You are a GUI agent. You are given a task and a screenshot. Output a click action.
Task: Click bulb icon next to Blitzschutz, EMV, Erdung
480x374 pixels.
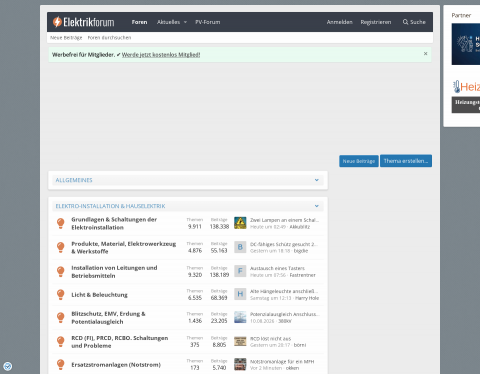pos(60,318)
